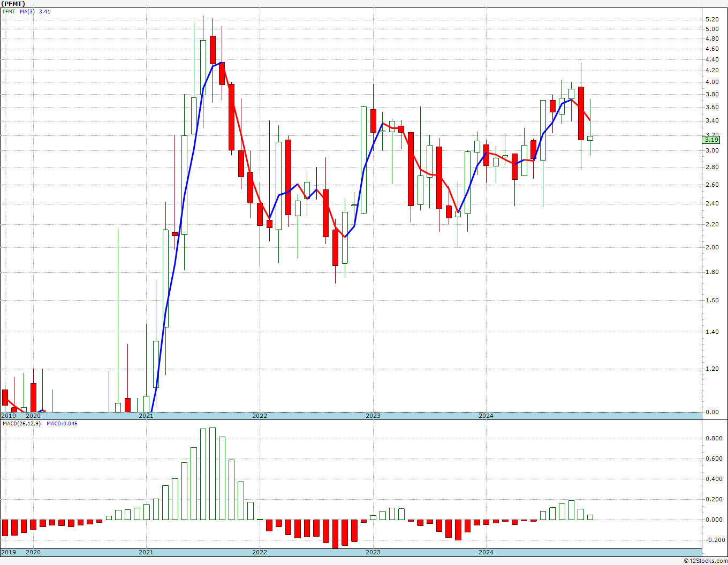Screen dimensions: 728x565
Task: Click 2023 on the MACD panel time axis
Action: click(x=373, y=552)
